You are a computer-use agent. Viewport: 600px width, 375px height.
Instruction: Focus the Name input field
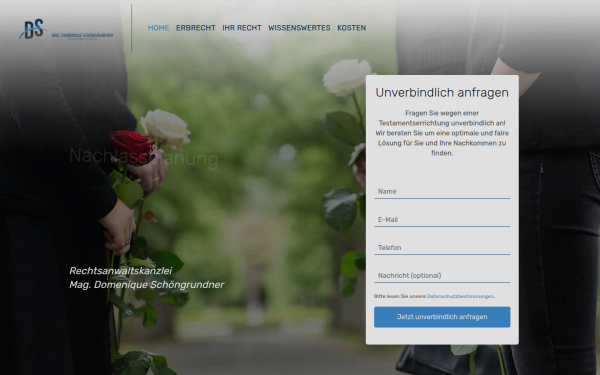coord(442,192)
